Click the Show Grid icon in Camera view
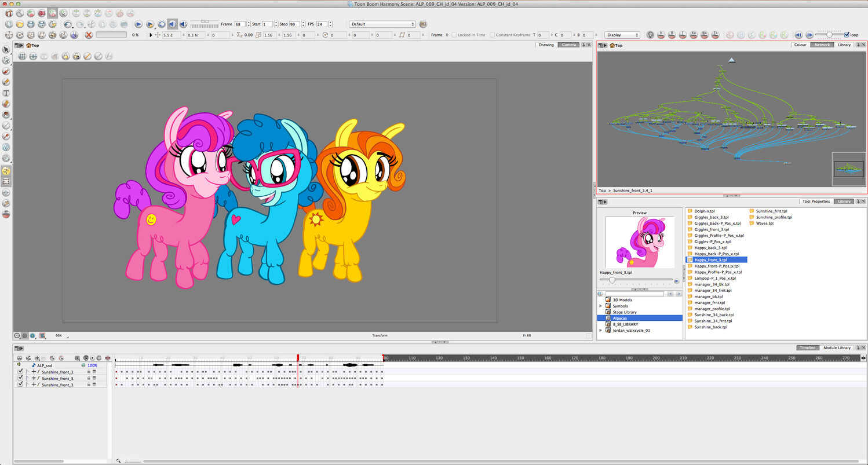This screenshot has height=465, width=868. (x=22, y=56)
